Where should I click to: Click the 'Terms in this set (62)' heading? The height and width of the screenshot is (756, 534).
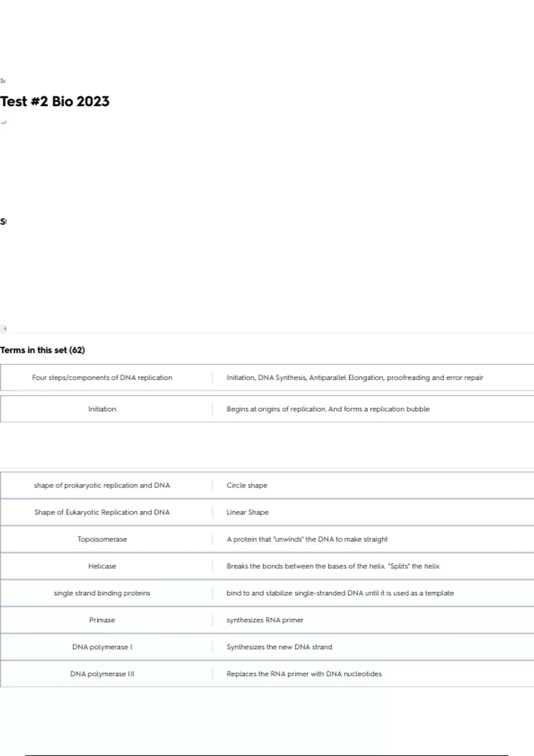point(42,350)
